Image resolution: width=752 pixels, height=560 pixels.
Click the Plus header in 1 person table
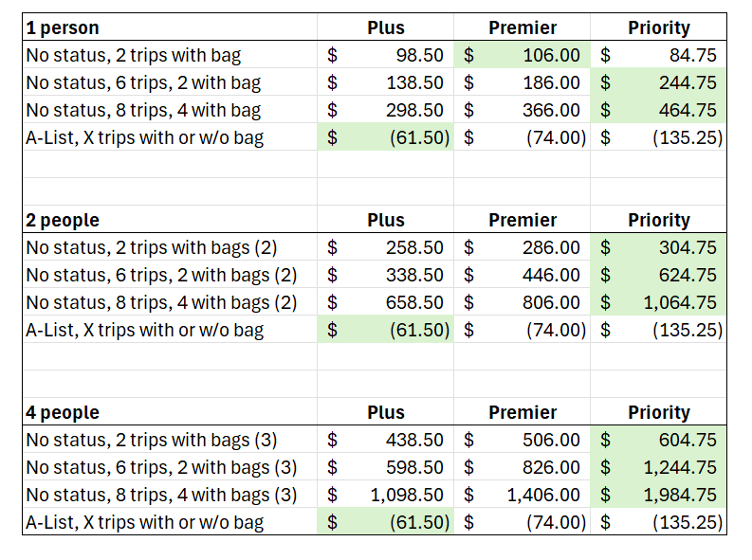point(386,27)
